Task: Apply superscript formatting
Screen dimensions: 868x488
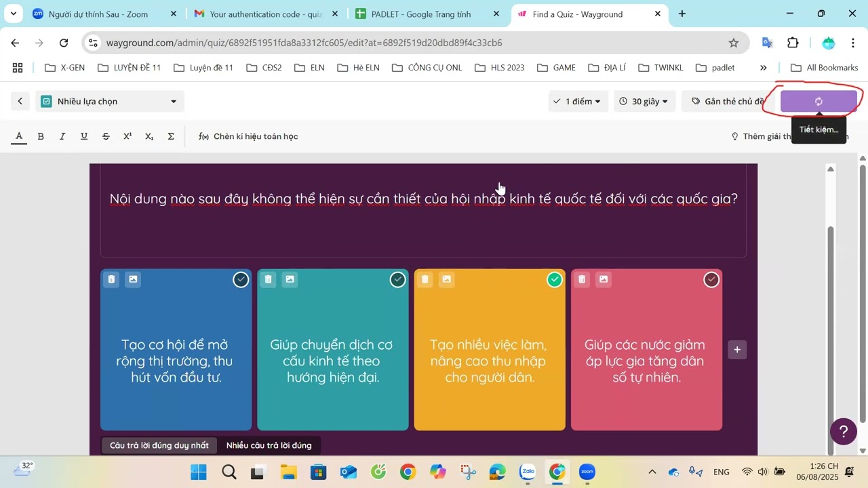Action: (127, 136)
